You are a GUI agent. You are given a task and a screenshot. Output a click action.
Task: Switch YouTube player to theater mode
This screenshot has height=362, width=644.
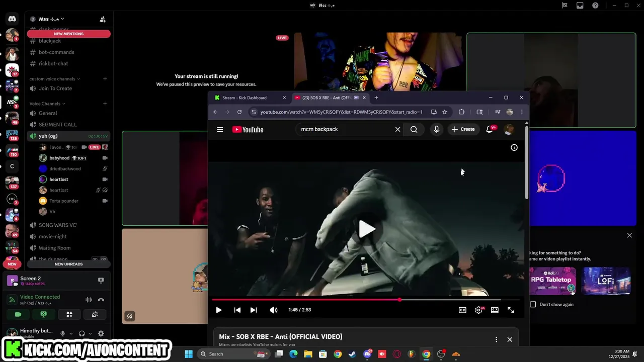[x=495, y=310]
